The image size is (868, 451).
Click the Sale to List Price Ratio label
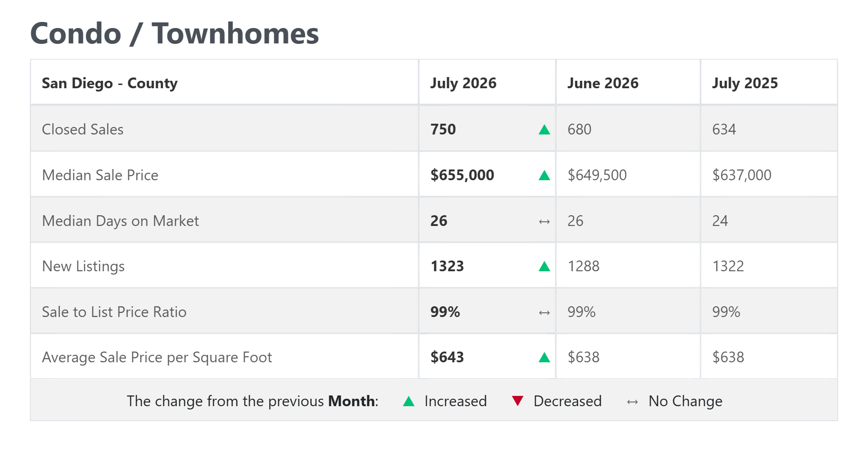pos(114,312)
